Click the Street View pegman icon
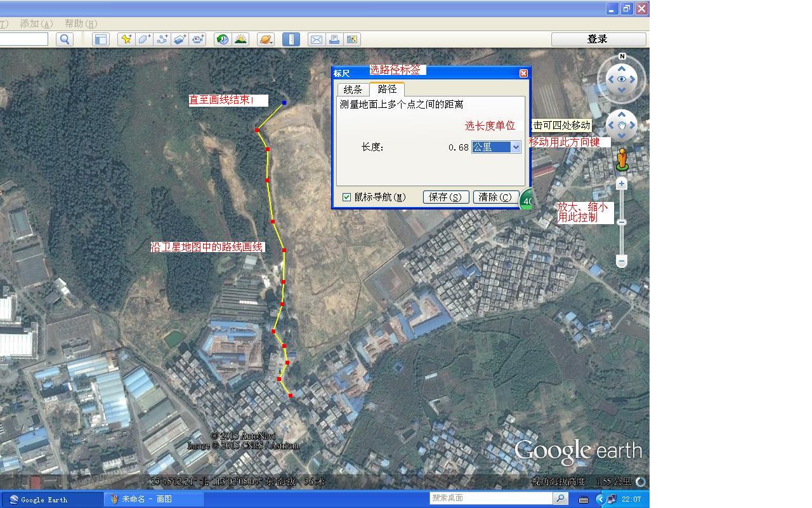 tap(622, 160)
